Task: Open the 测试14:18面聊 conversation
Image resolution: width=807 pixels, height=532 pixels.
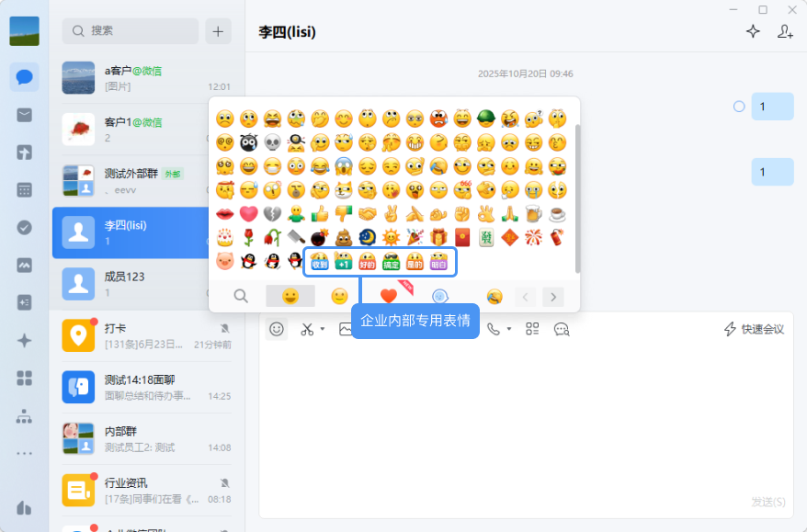Action: point(147,387)
